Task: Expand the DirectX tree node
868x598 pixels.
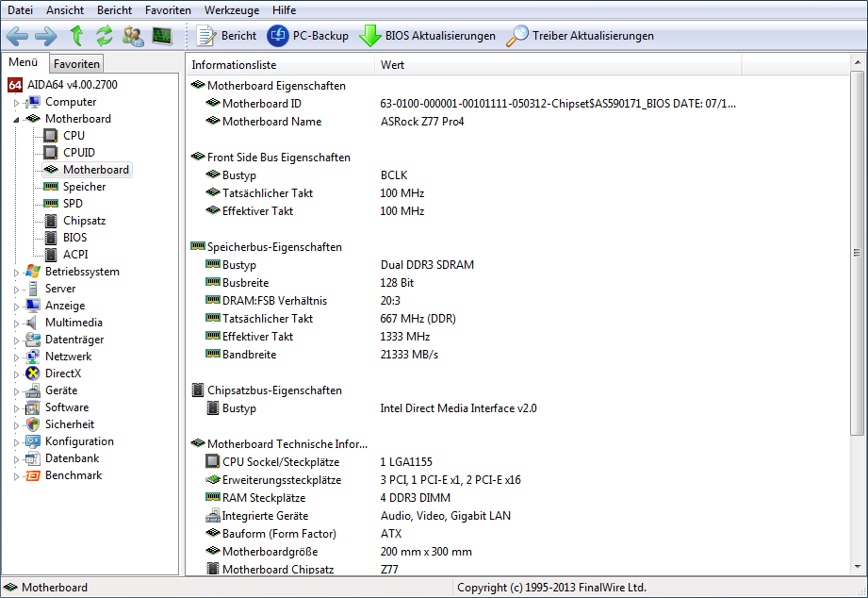Action: pyautogui.click(x=16, y=374)
